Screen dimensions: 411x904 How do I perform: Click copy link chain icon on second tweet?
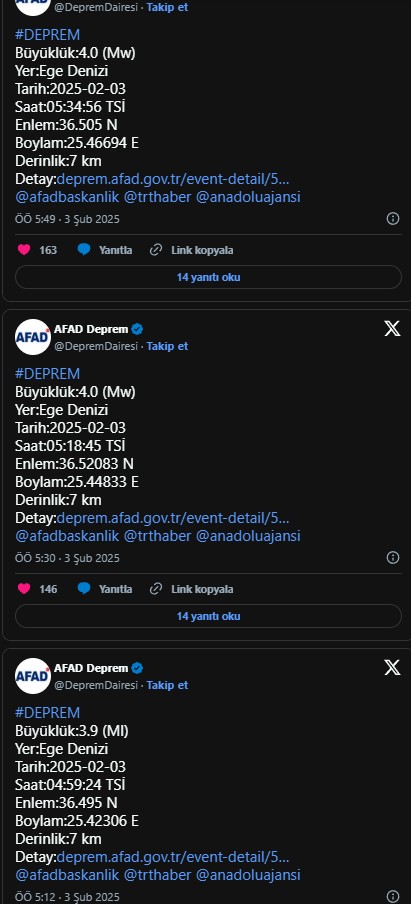pos(156,589)
